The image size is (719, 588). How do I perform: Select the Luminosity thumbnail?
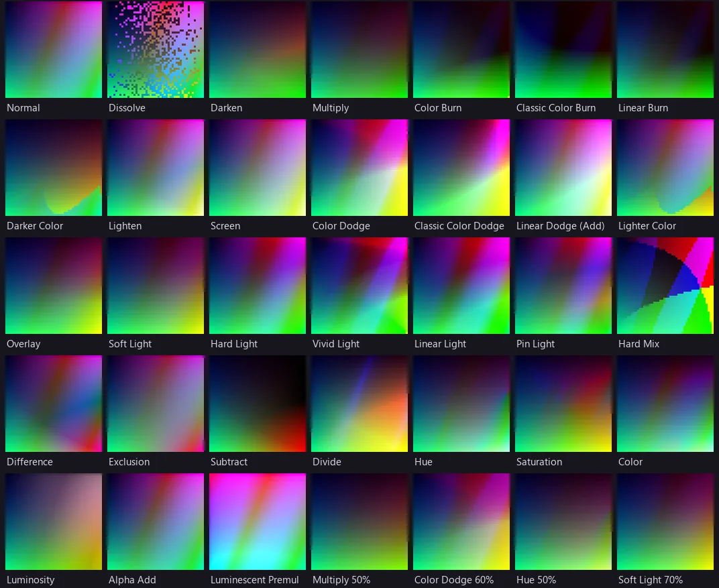pos(54,522)
